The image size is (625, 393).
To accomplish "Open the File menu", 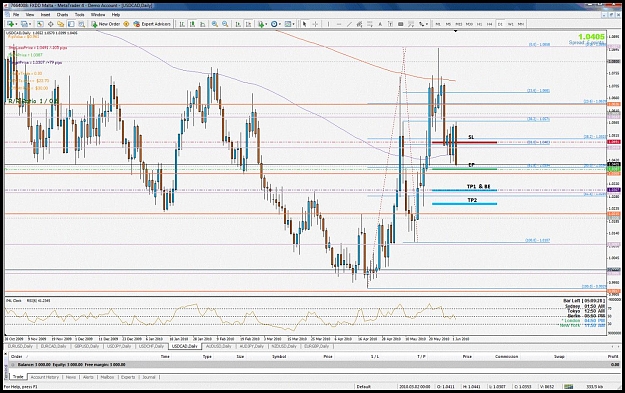I will point(16,14).
